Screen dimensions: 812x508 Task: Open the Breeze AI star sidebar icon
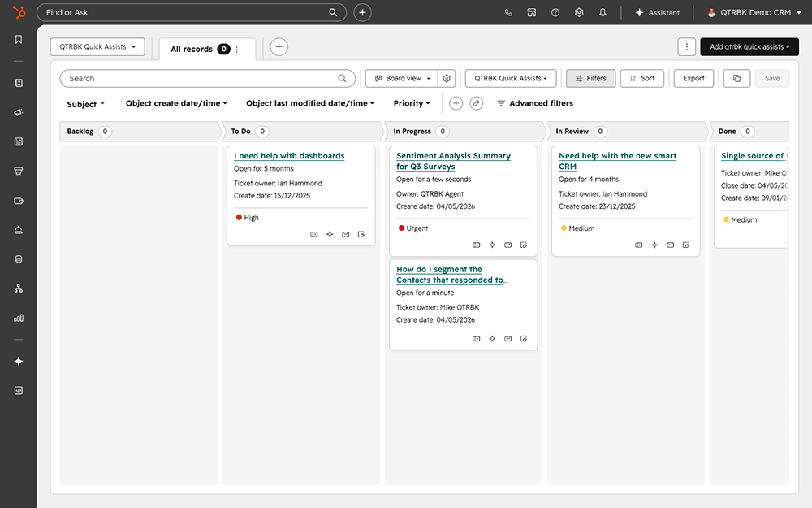click(x=19, y=362)
